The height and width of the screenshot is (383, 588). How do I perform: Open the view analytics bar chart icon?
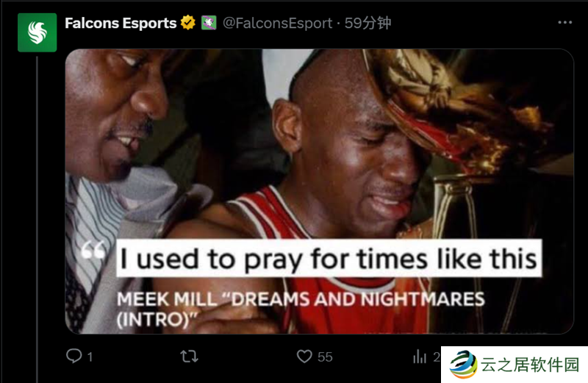tap(420, 357)
